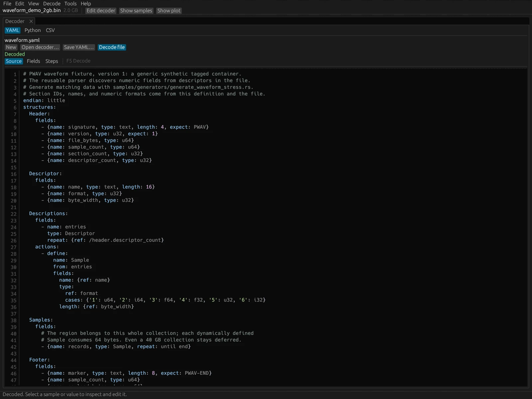Select the Steps sub-tab
This screenshot has height=399, width=532.
click(52, 61)
